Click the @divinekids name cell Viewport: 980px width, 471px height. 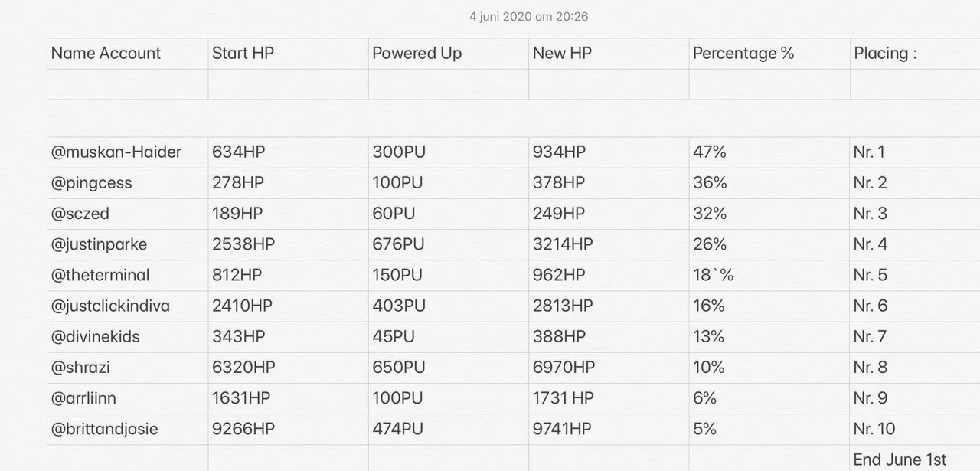click(128, 337)
